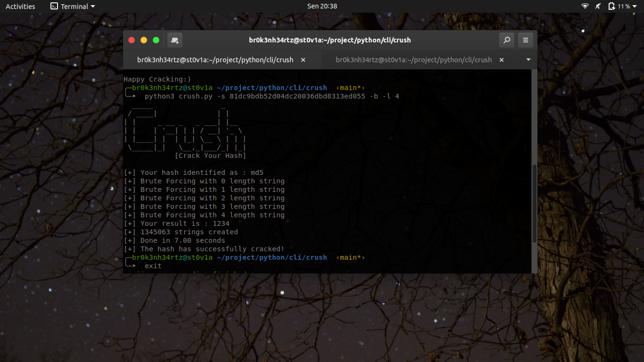Click Wi-Fi status icon
This screenshot has height=362, width=644.
(585, 6)
